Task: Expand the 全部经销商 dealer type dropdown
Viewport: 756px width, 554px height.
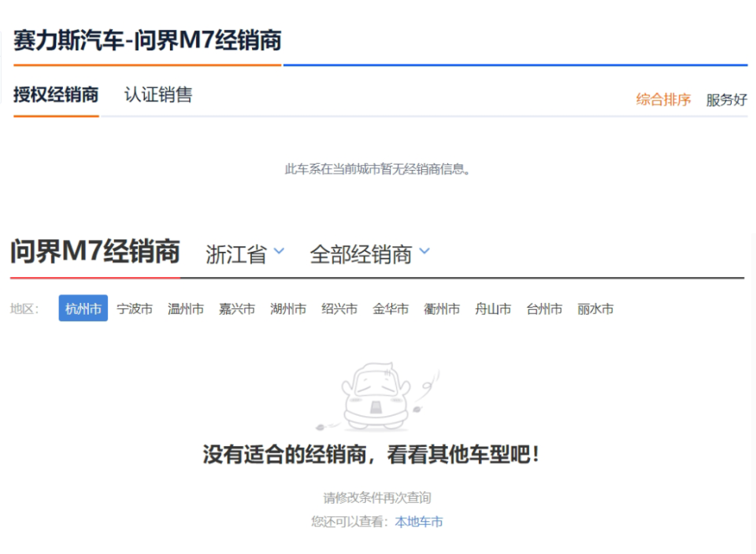Action: coord(369,254)
